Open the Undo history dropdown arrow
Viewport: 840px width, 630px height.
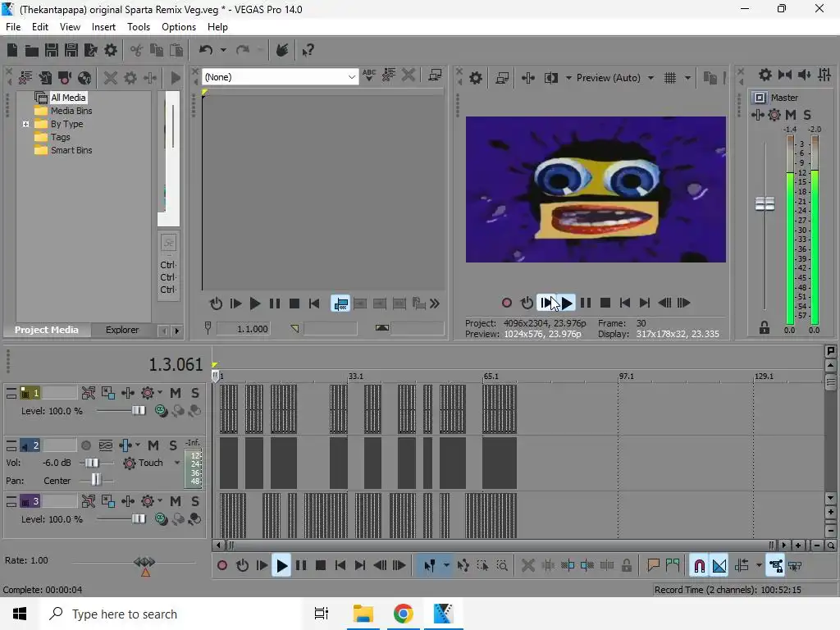tap(223, 50)
